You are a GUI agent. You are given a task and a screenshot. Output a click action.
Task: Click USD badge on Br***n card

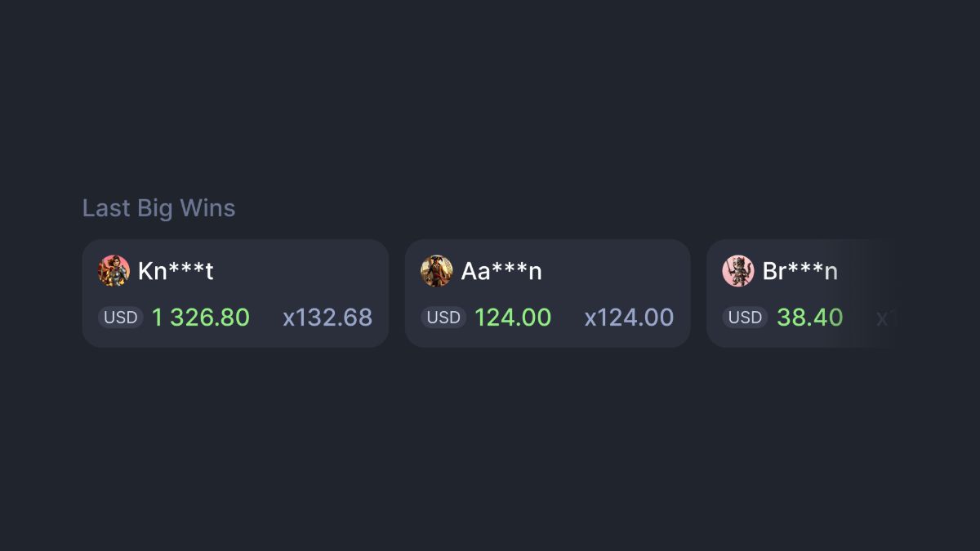pyautogui.click(x=745, y=318)
